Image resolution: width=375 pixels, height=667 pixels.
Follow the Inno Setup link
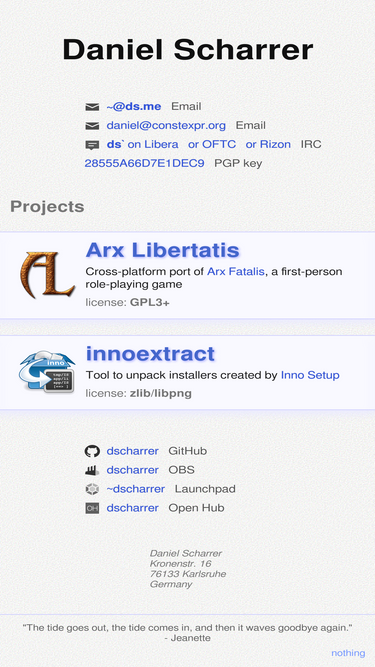(310, 375)
